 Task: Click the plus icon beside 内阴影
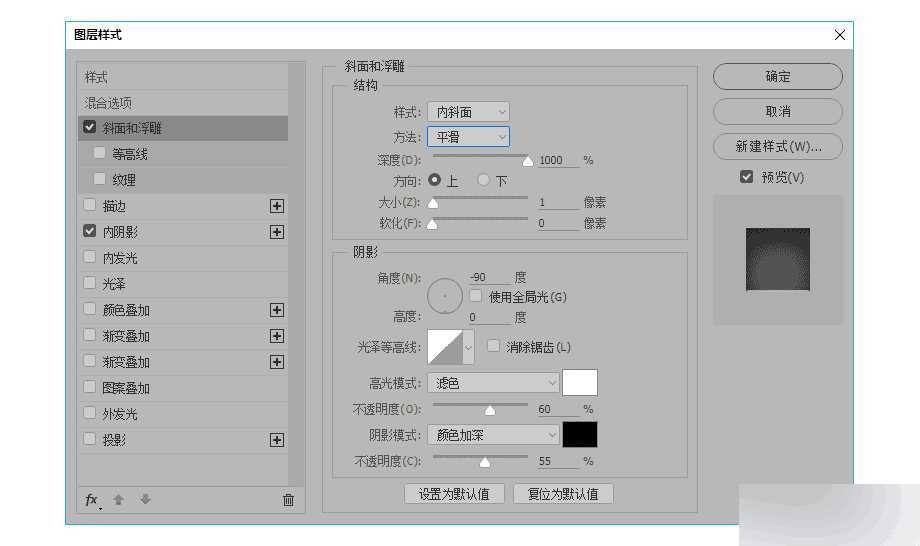[x=277, y=232]
